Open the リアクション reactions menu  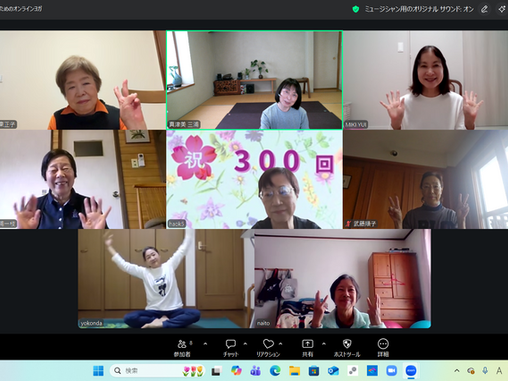(x=268, y=348)
